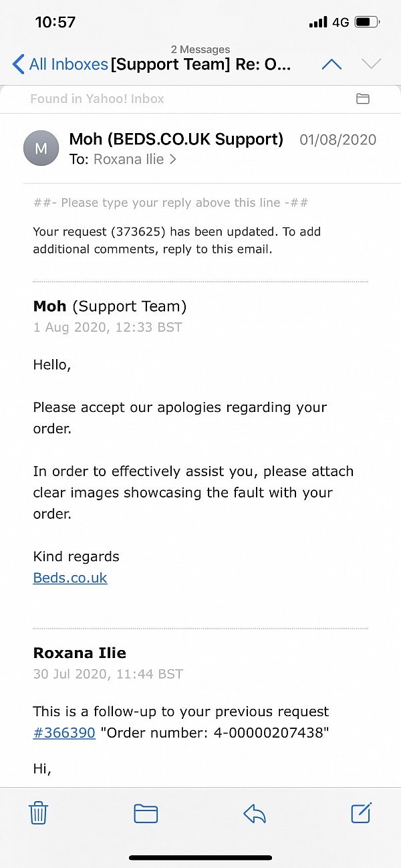The image size is (401, 868).
Task: Tap the cellular signal strength icon
Action: 318,22
